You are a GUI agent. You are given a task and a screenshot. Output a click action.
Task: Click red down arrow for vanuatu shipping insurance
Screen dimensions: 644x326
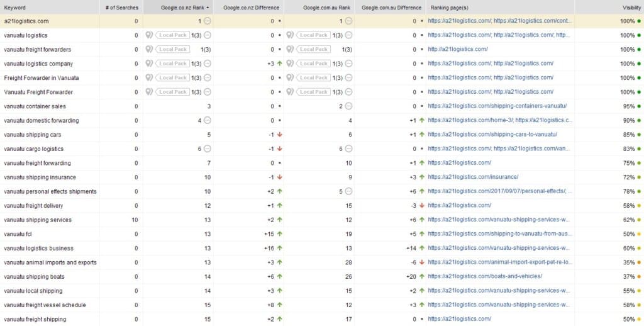click(280, 177)
